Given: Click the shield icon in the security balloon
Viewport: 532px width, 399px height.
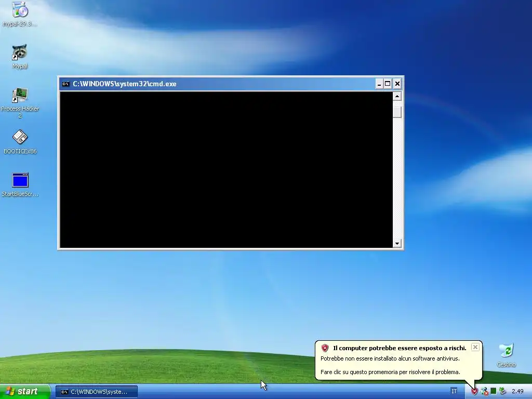Looking at the screenshot, I should point(325,348).
